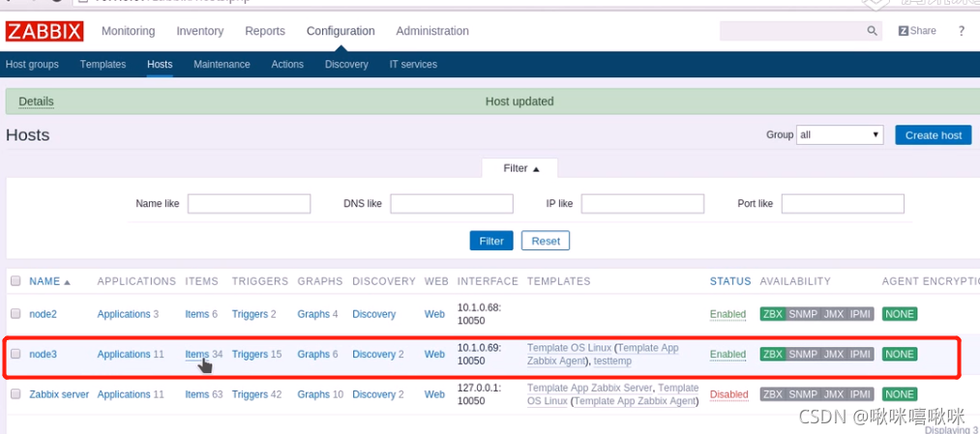Click the ZBX badge for Zabbix server
The height and width of the screenshot is (434, 980).
coord(773,394)
